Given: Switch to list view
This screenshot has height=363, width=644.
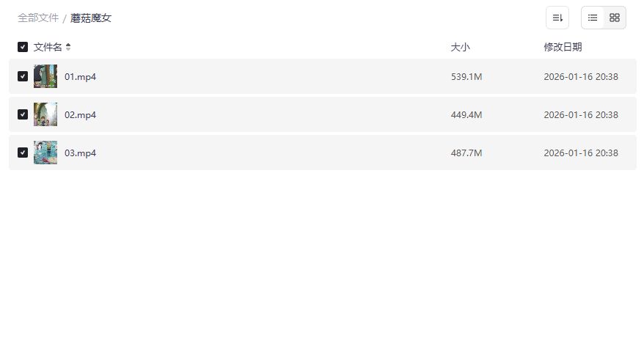Looking at the screenshot, I should (593, 18).
